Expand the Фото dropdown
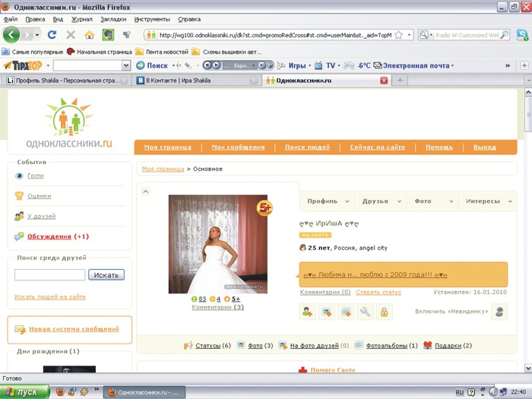Screen dimensions: 532x399 click(451, 201)
